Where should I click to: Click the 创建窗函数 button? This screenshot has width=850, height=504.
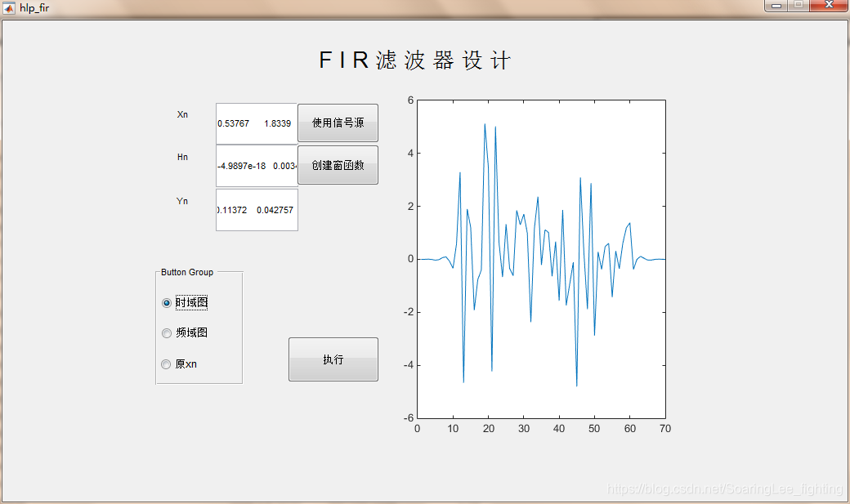pyautogui.click(x=338, y=165)
